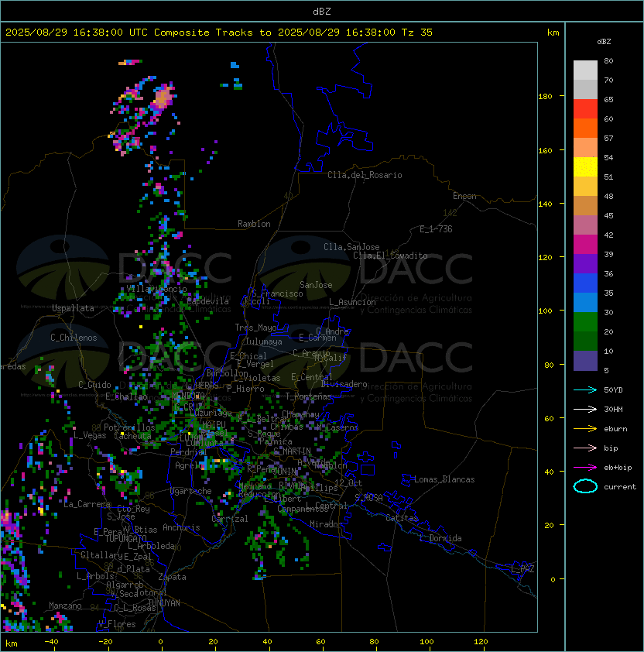This screenshot has height=652, width=644.
Task: Click the 'E_1-736' map label
Action: [x=436, y=229]
